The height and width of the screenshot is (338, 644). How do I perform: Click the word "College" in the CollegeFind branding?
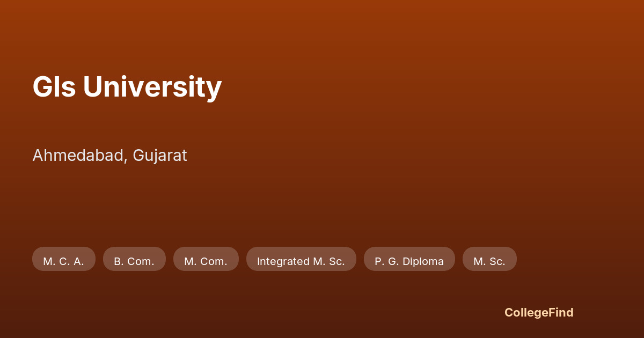pos(526,312)
